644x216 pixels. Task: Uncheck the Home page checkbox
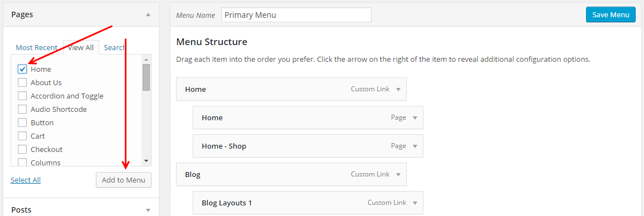click(22, 69)
